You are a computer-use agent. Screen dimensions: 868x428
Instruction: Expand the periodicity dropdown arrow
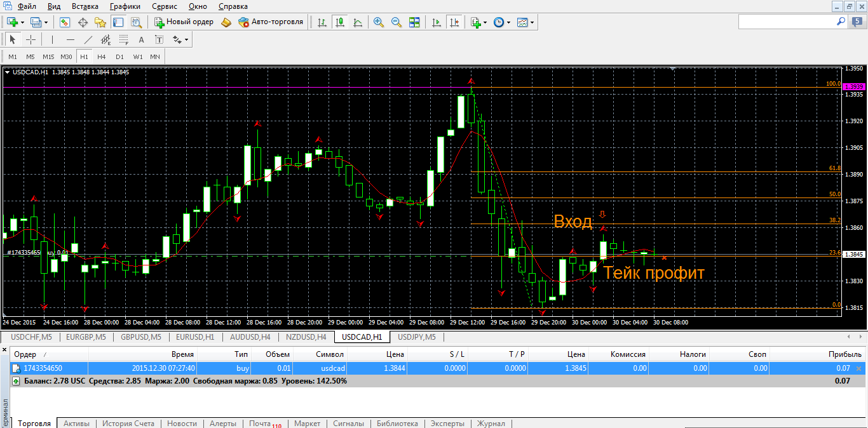coord(509,22)
